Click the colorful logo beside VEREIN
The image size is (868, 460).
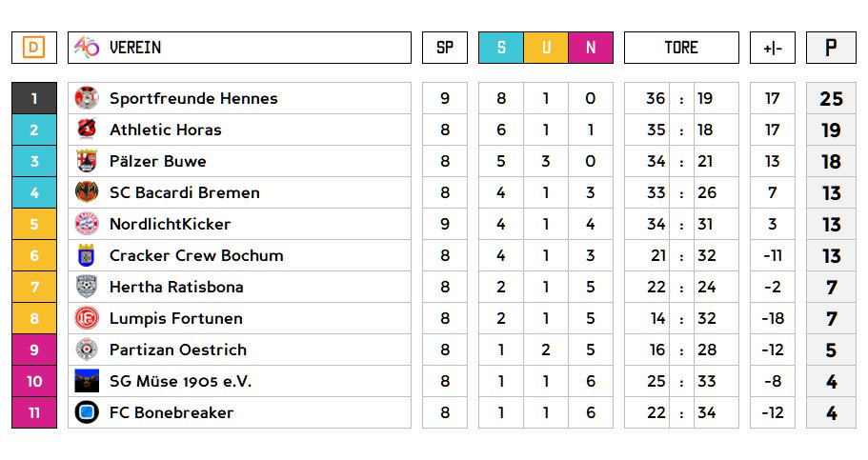[87, 48]
